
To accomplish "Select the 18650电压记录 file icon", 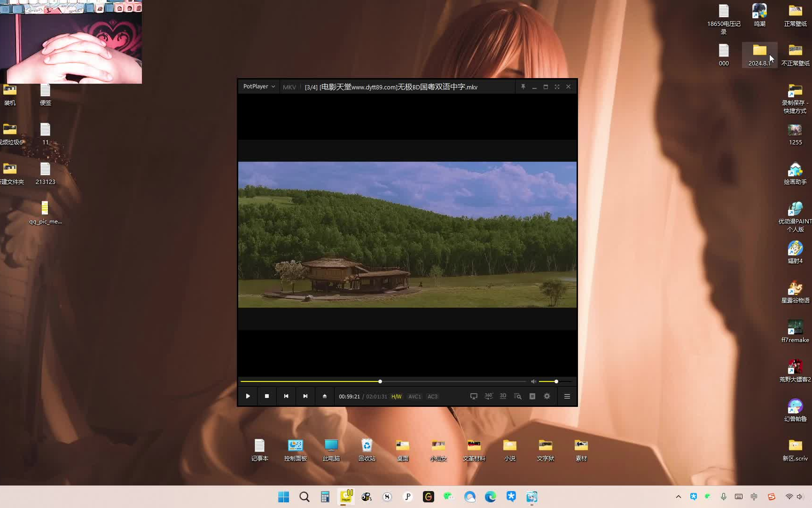I will click(x=724, y=19).
